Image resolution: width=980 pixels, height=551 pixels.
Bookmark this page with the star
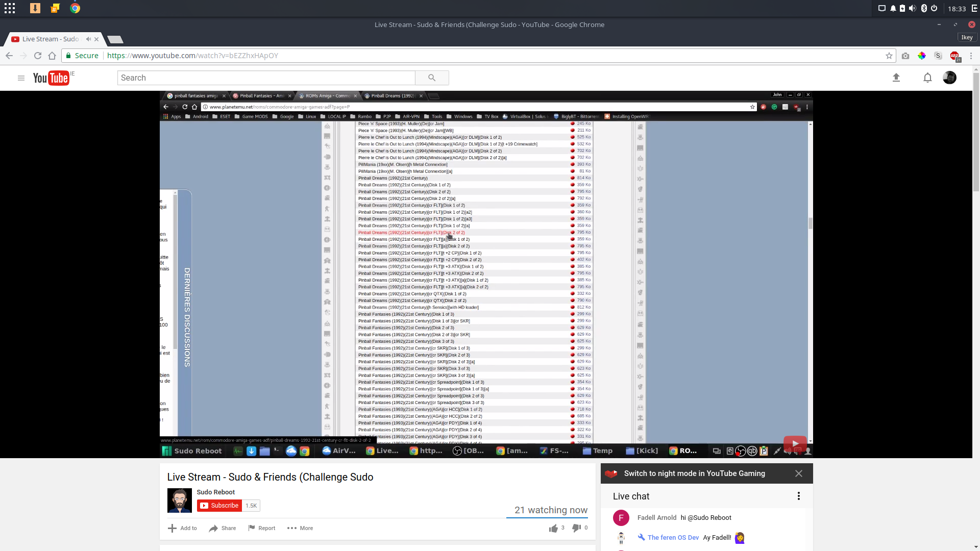click(x=889, y=56)
